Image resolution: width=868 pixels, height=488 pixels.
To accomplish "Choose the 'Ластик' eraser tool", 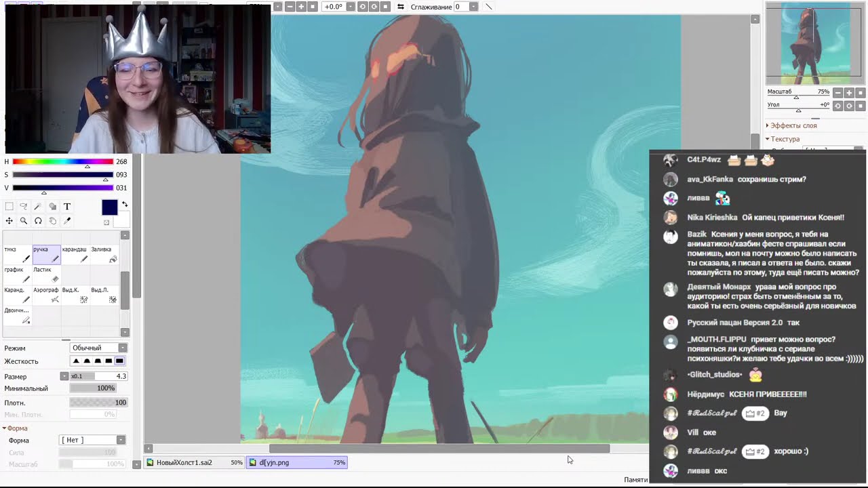I will tap(46, 274).
